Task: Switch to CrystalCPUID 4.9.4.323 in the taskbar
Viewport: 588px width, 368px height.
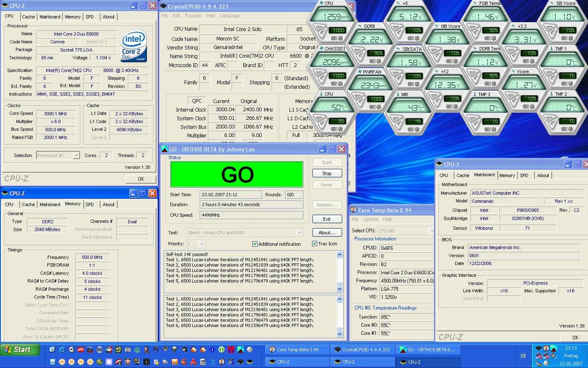Action: pos(362,349)
